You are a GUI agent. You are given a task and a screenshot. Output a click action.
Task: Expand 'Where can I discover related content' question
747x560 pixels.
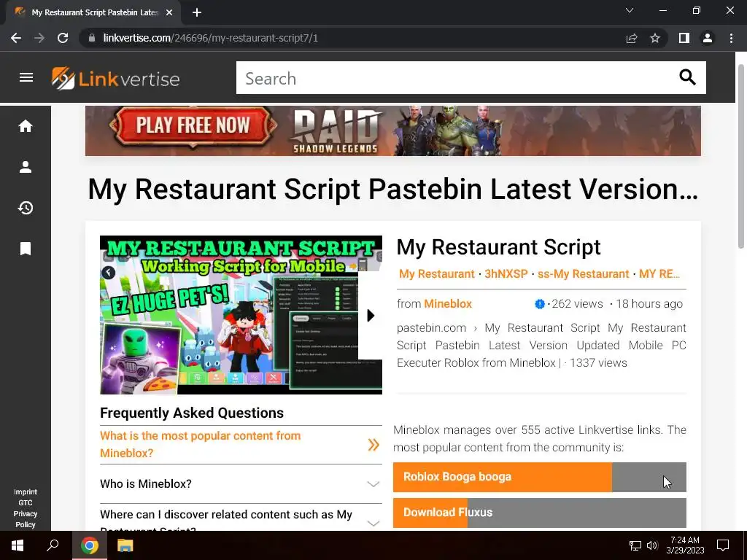(x=241, y=518)
